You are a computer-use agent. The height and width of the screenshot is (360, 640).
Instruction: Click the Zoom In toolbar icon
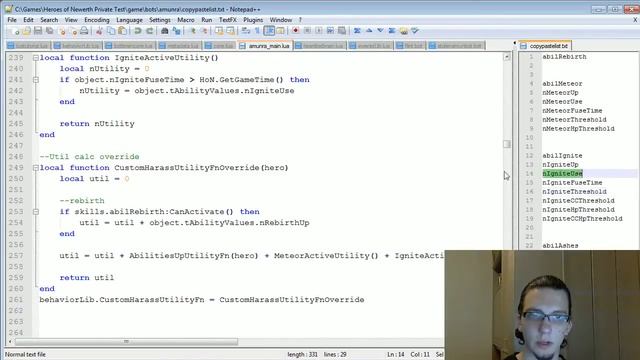point(192,31)
